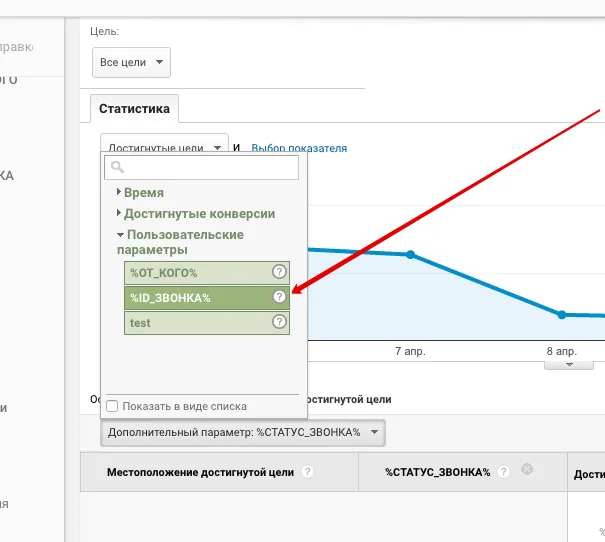Switch to the Статистика tab
This screenshot has width=605, height=542.
tap(134, 108)
